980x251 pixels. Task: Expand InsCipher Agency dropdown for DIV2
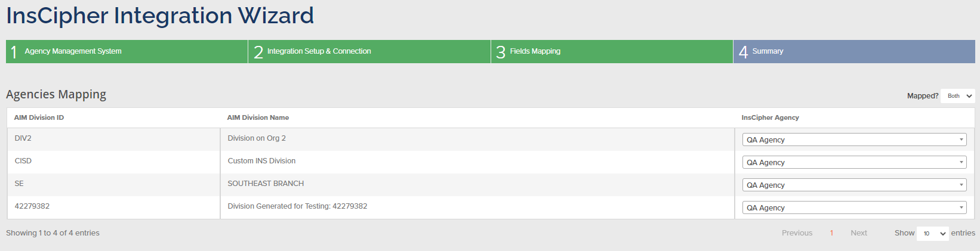point(854,140)
